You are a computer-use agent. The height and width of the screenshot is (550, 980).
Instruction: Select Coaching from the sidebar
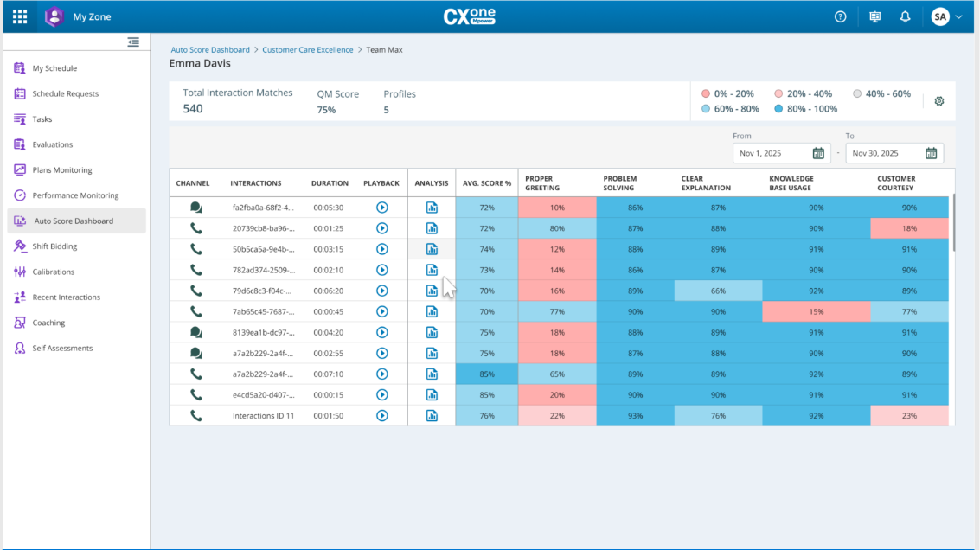point(48,323)
